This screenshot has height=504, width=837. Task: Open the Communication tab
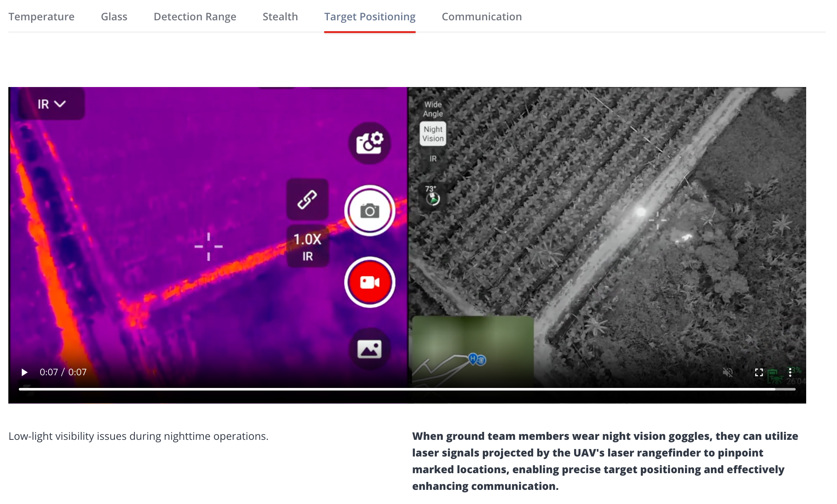point(481,17)
